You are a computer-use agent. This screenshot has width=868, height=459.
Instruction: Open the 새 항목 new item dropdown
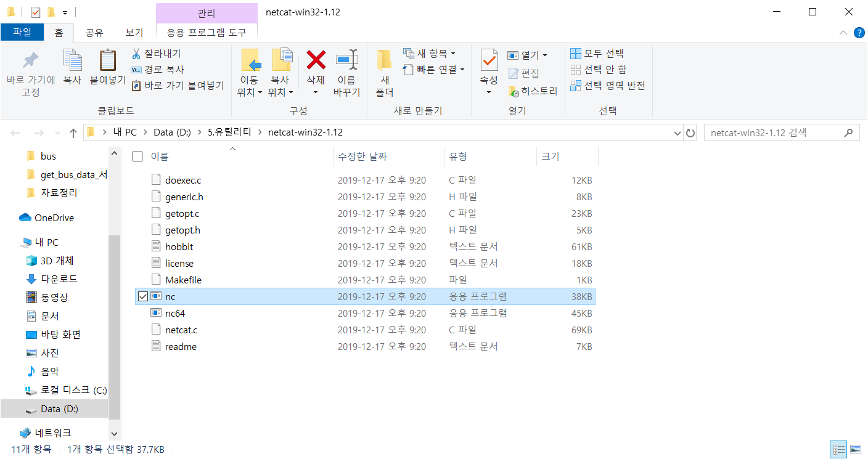[429, 54]
